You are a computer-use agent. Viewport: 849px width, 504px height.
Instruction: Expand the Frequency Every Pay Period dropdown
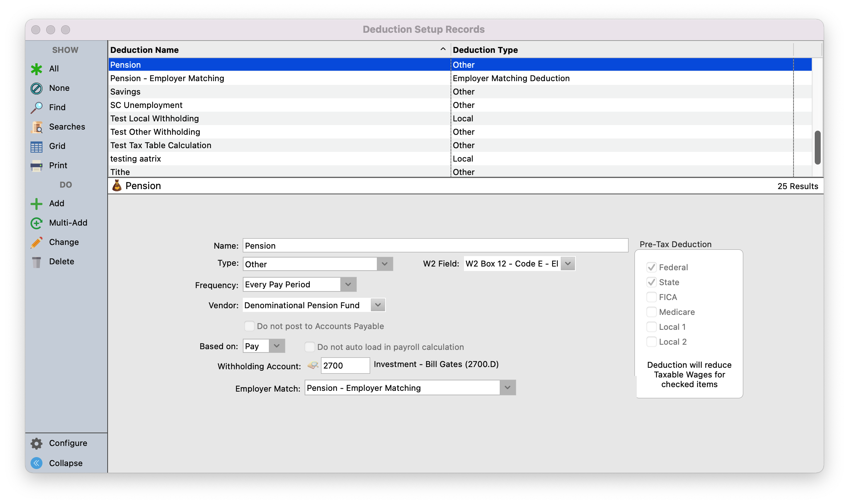point(348,284)
